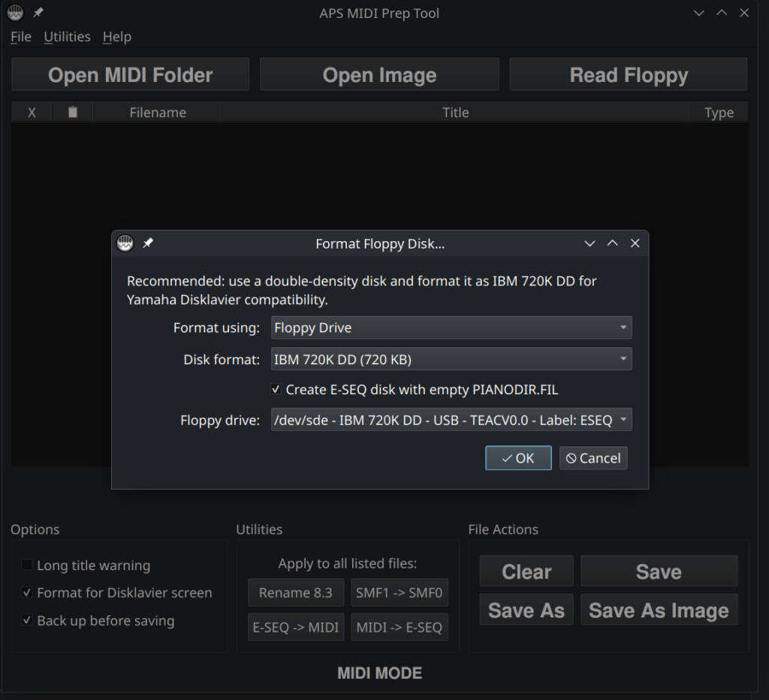Viewport: 769px width, 700px height.
Task: Open the Help menu
Action: coord(116,37)
